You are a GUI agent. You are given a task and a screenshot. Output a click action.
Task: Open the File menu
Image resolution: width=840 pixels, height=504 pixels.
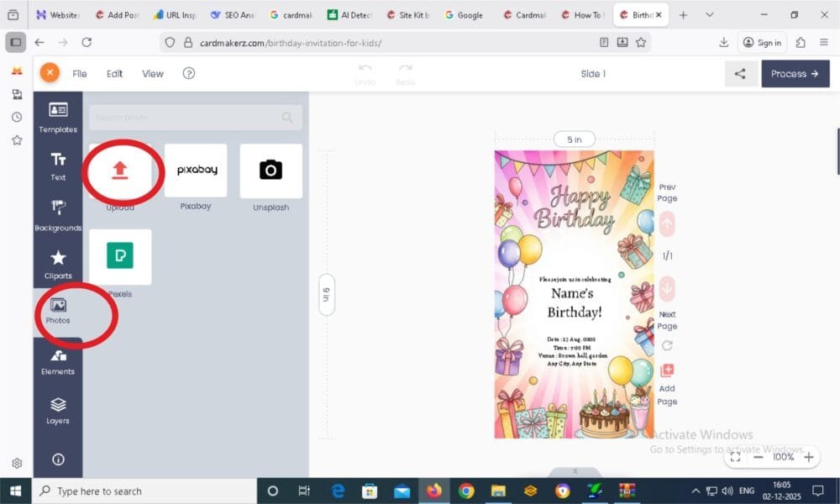[x=79, y=73]
